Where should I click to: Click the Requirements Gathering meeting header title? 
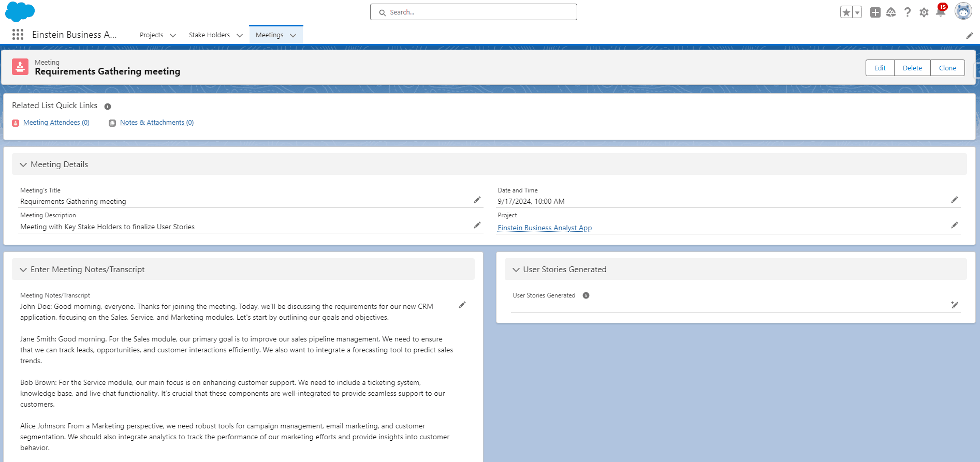click(x=108, y=71)
